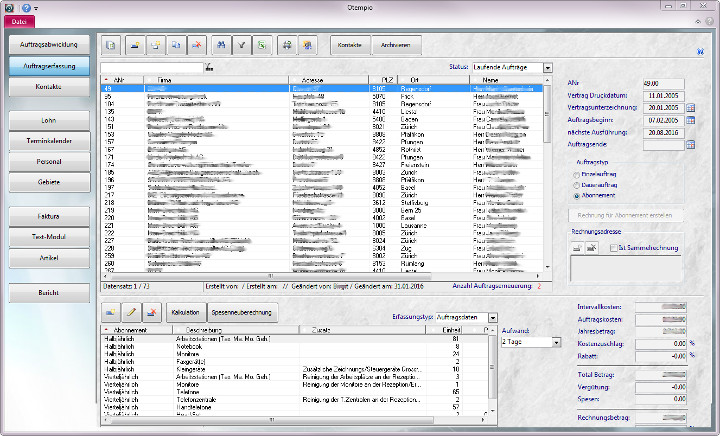Open the Aufwand dropdown showing 2 Tage

[x=557, y=342]
